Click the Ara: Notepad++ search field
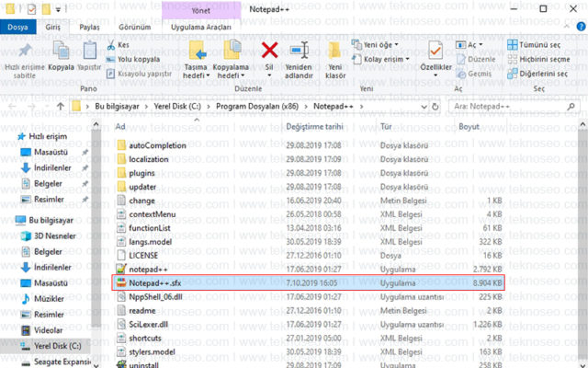Viewport: 588px width, 368px height. 514,107
